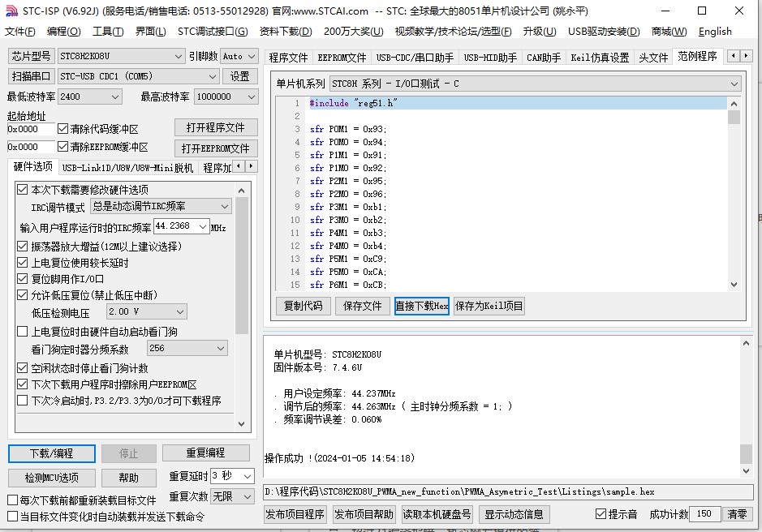Toggle 清除代码缓冲区 checkbox
Screen dimensions: 762x532
point(62,129)
